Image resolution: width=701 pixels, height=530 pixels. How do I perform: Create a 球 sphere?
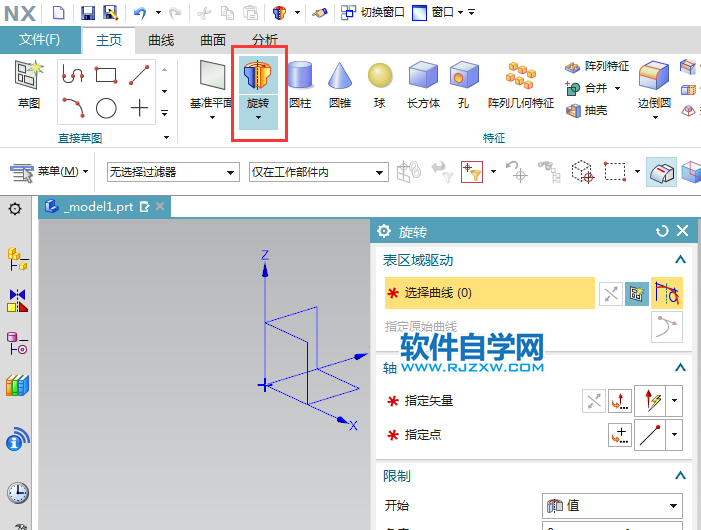pyautogui.click(x=380, y=85)
